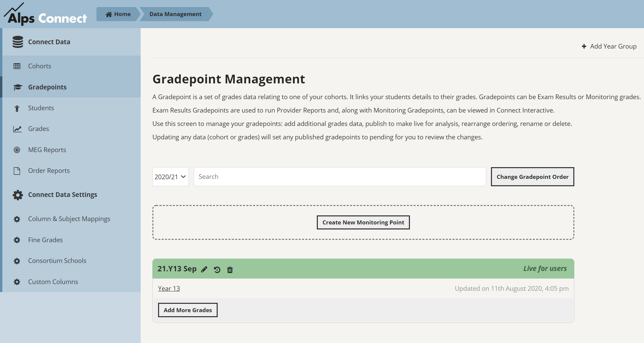Click into the Search field

340,177
